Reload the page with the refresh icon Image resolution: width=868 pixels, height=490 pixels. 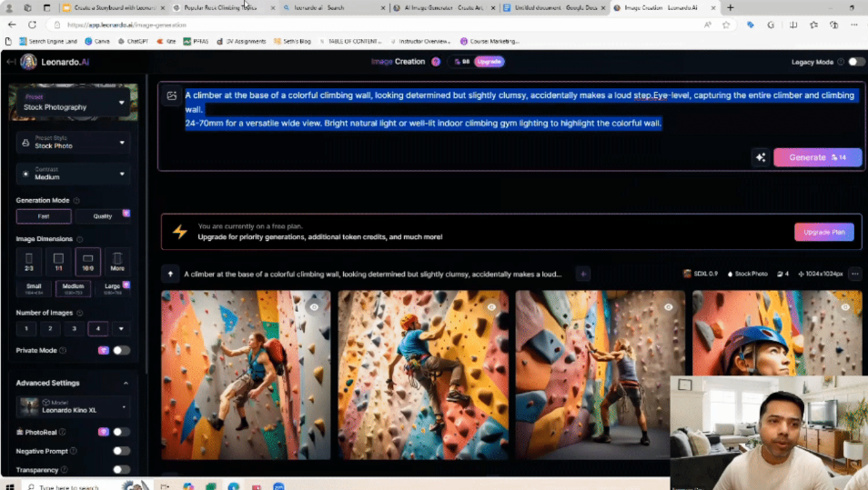click(32, 25)
